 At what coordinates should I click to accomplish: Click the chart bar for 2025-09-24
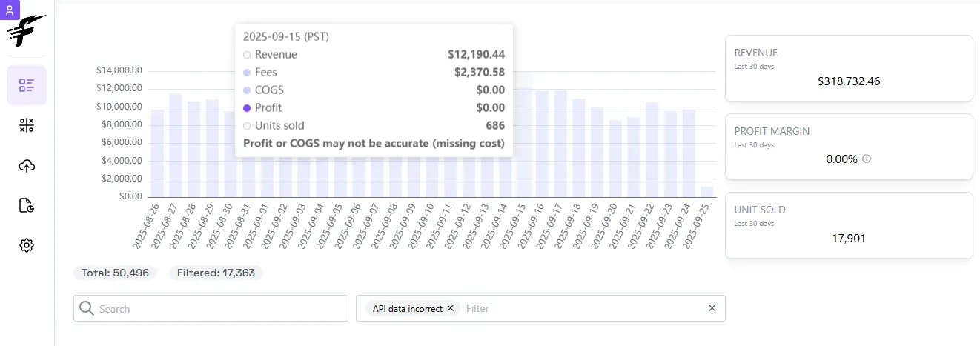tap(689, 153)
